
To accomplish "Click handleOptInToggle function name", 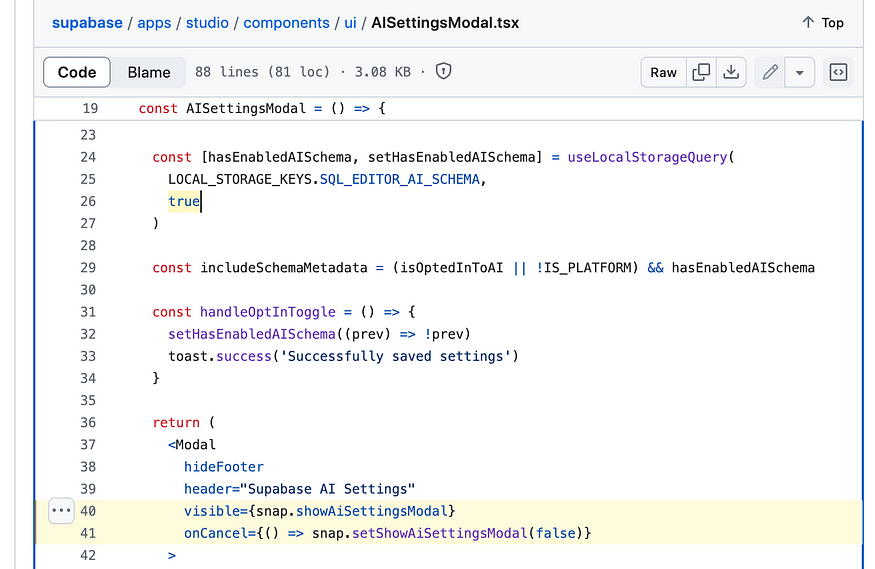I will coord(268,312).
